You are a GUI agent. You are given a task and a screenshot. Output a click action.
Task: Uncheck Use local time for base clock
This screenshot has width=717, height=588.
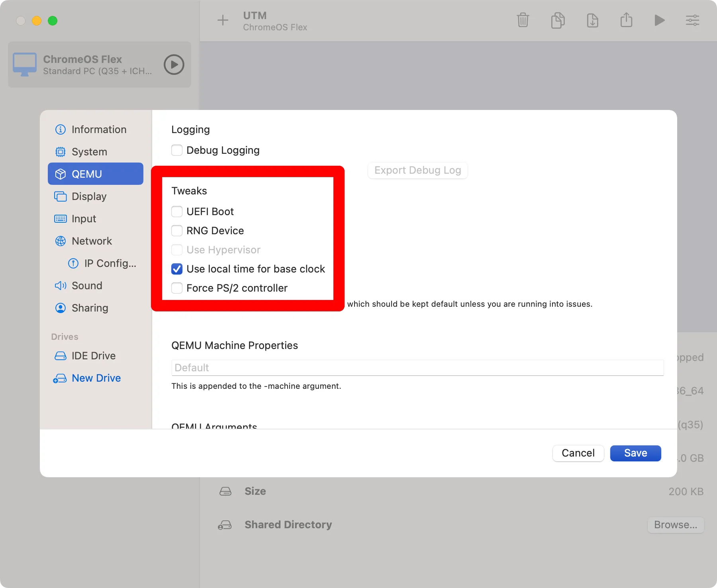(177, 269)
